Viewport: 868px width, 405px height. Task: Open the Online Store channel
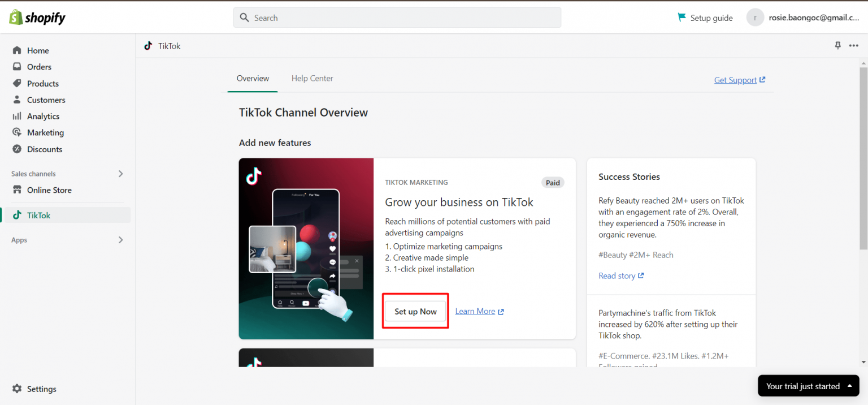(49, 190)
